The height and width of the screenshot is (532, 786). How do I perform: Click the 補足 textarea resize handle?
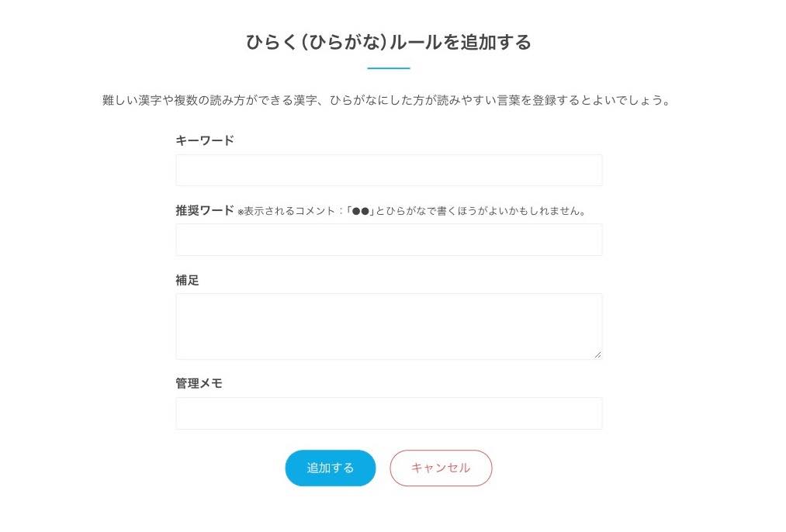tap(597, 354)
